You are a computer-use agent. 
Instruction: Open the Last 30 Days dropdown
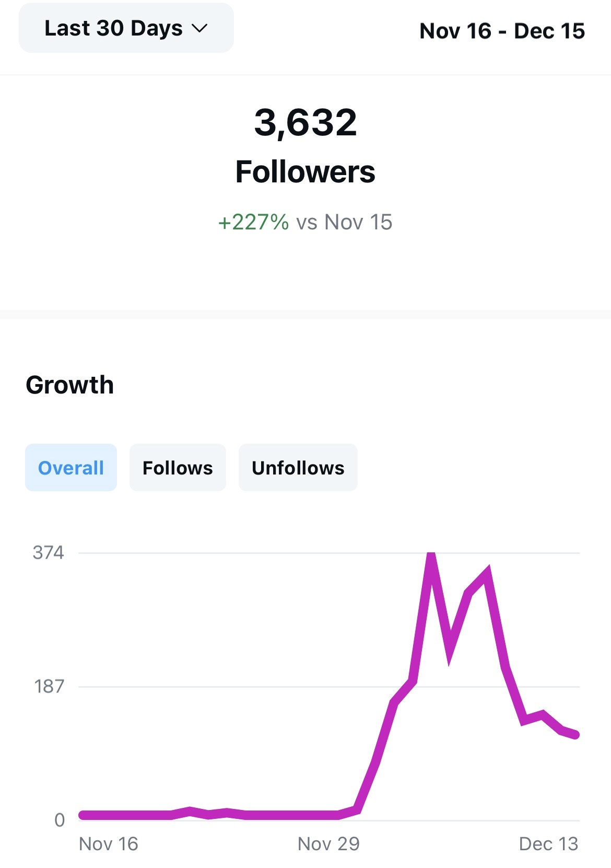tap(126, 28)
